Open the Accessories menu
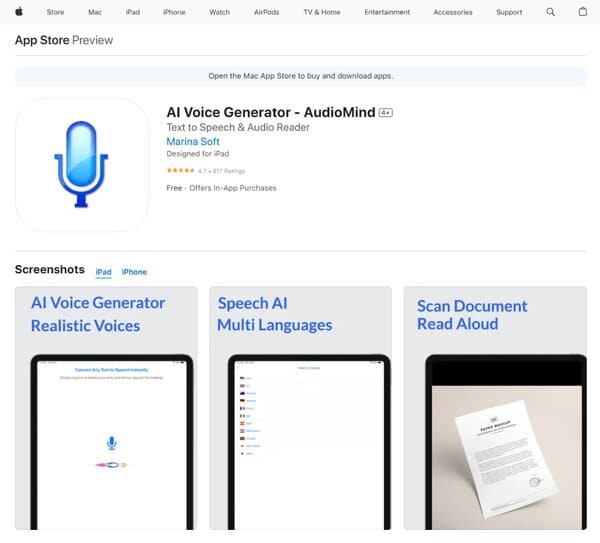 pos(453,12)
